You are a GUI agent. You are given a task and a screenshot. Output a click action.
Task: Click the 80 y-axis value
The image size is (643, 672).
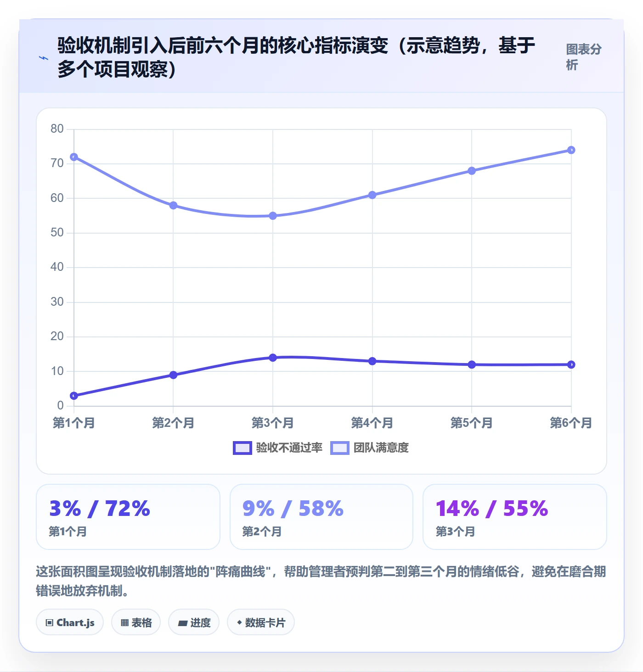click(57, 129)
